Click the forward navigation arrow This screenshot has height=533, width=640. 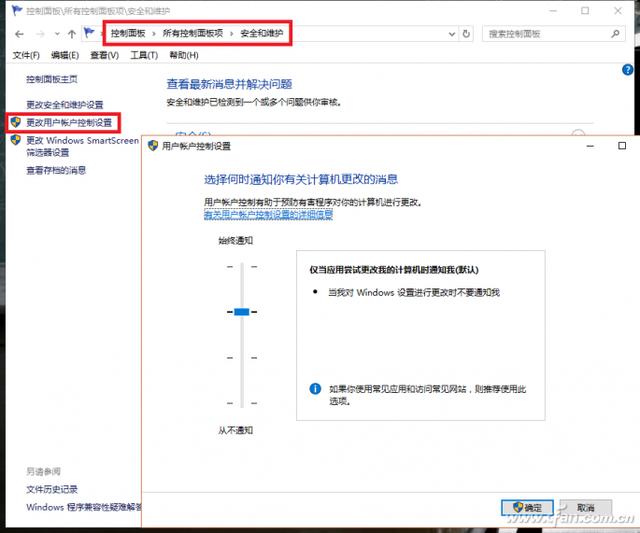coord(40,34)
